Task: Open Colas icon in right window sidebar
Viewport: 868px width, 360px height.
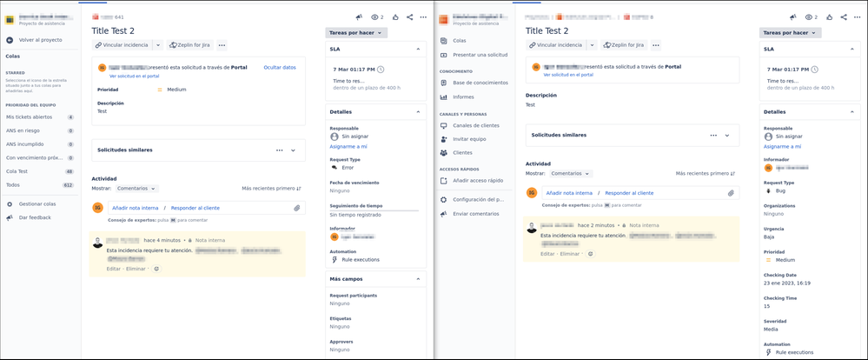Action: coord(443,40)
